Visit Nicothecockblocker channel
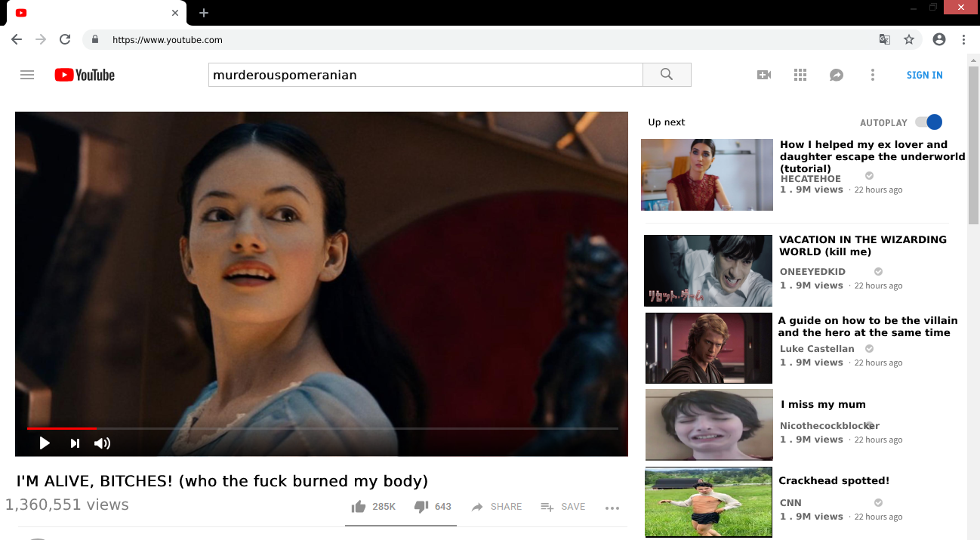 click(x=830, y=426)
